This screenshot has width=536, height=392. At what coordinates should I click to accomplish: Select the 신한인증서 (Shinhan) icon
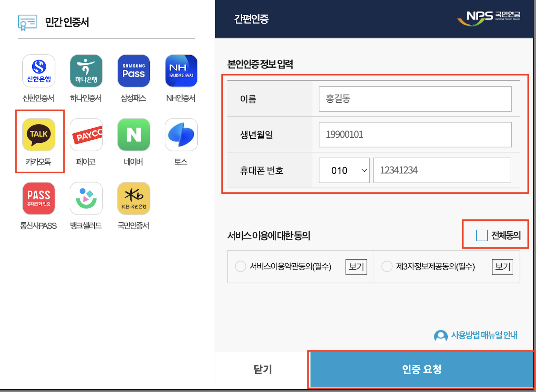coord(39,71)
